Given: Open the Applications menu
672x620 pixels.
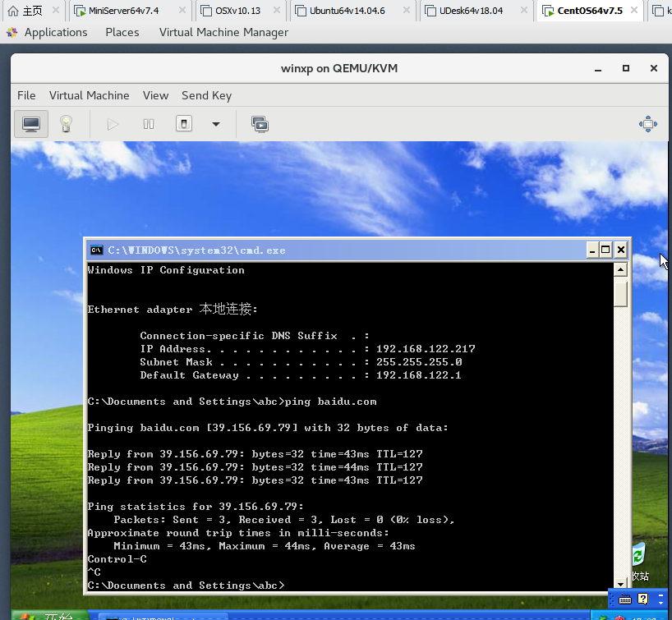Looking at the screenshot, I should click(56, 33).
